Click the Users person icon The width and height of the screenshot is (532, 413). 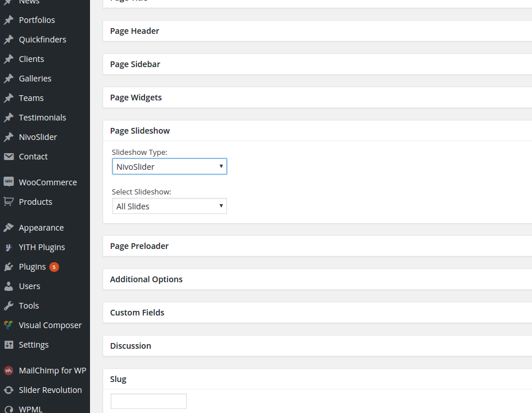[9, 286]
